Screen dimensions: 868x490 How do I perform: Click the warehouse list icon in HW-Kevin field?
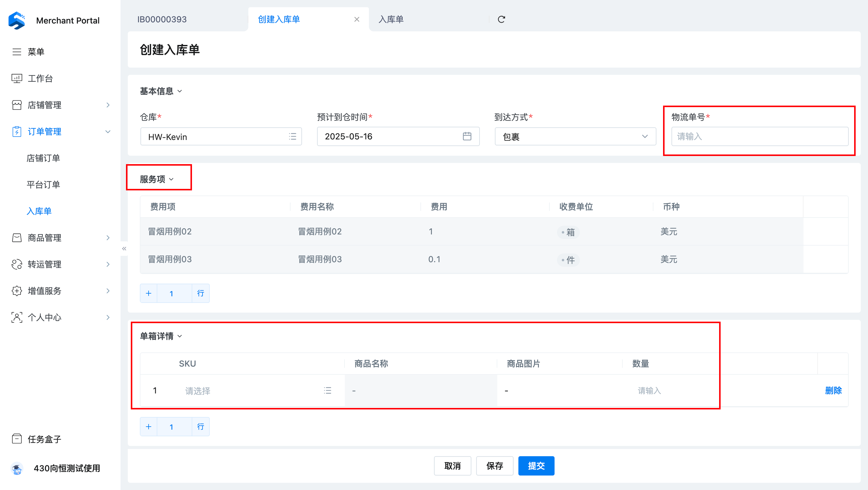(x=292, y=136)
